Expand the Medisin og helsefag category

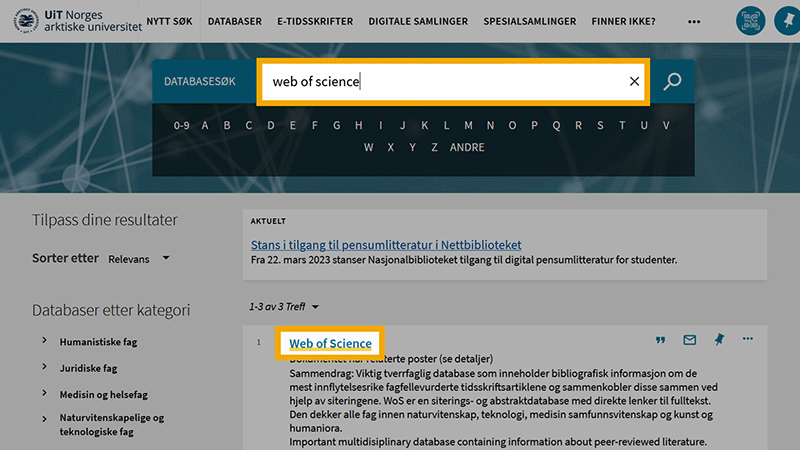(x=45, y=392)
